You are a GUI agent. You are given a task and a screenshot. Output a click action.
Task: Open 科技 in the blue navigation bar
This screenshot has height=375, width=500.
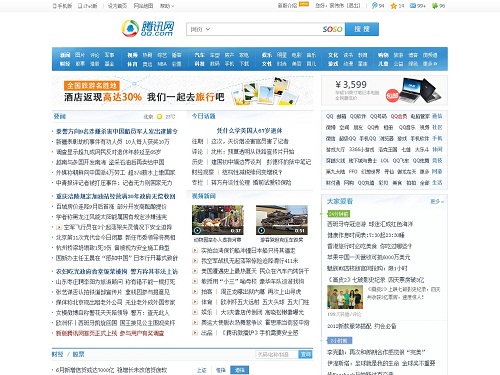[x=199, y=63]
